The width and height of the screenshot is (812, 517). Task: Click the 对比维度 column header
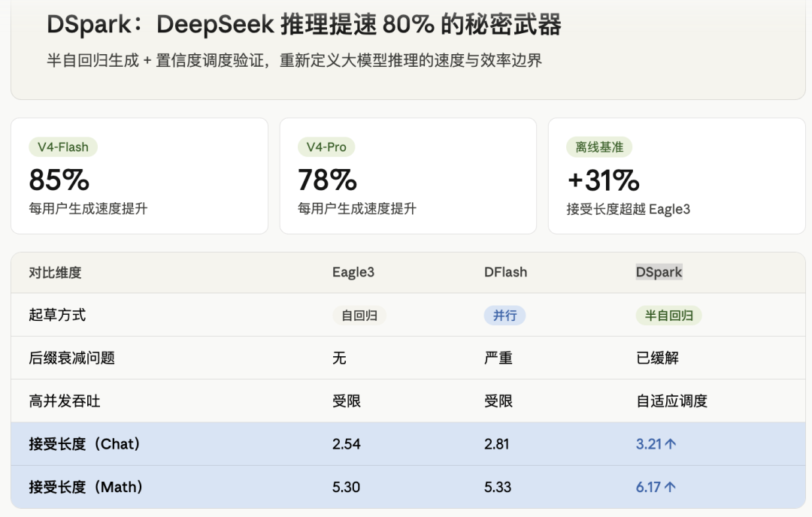click(x=56, y=272)
